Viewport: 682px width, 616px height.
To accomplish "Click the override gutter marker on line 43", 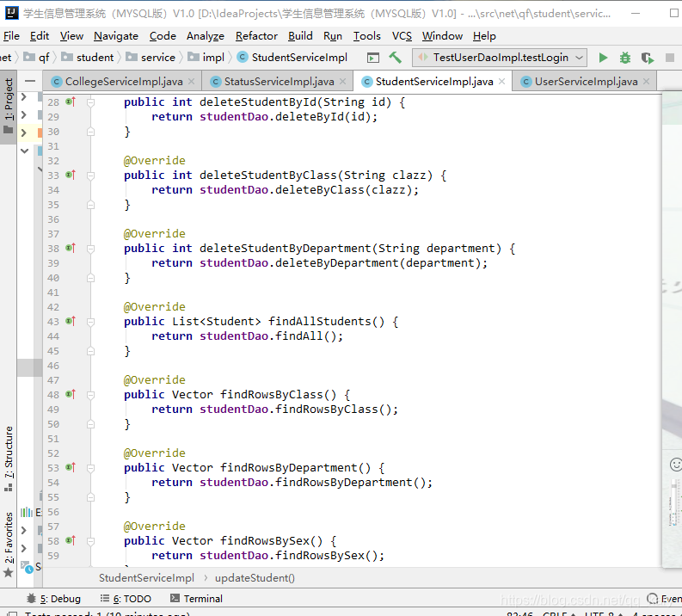I will tap(71, 321).
